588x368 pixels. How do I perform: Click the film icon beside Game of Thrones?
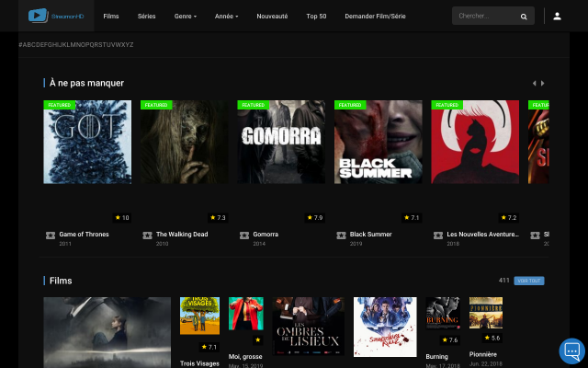pos(51,236)
